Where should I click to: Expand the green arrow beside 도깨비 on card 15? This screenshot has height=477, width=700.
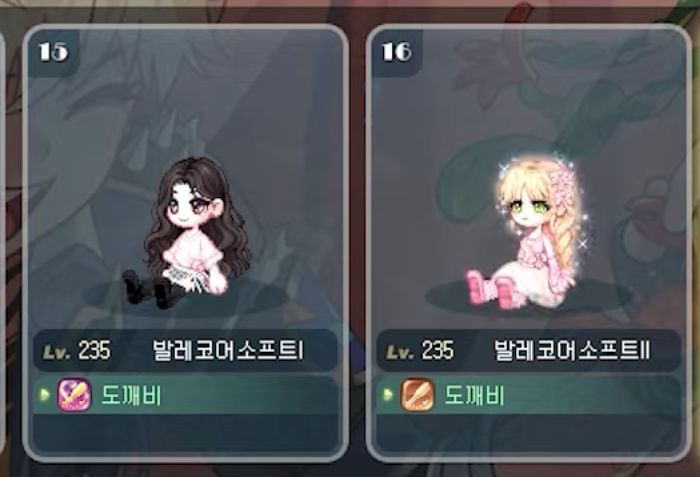pos(44,395)
